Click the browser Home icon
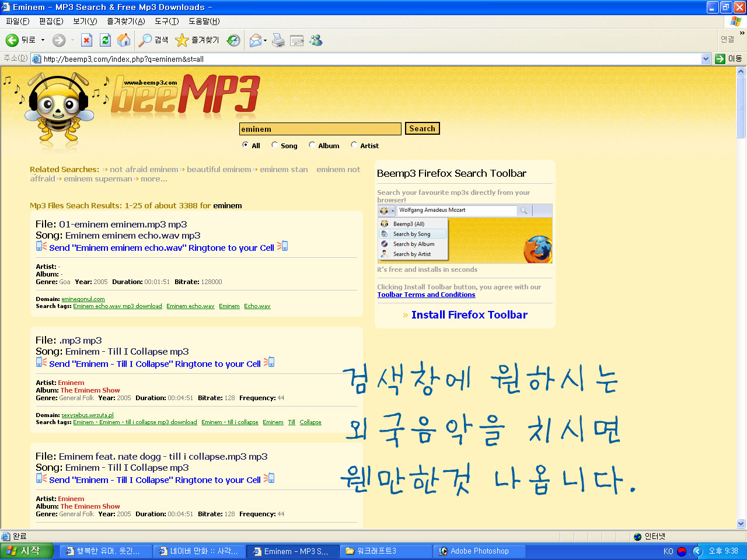 (x=123, y=40)
